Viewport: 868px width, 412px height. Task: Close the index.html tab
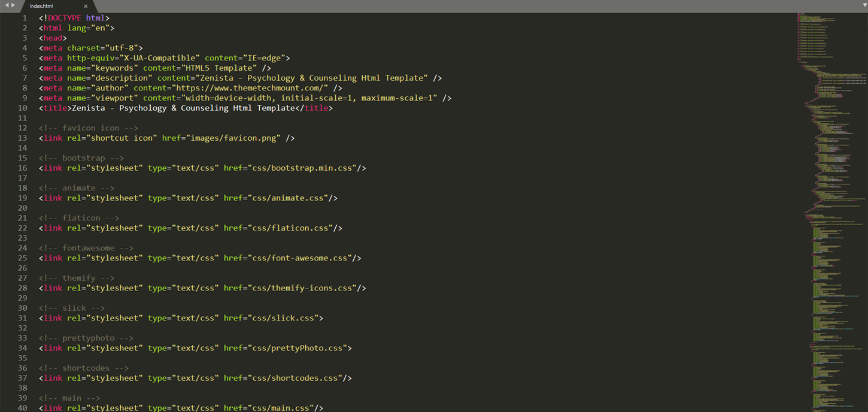pyautogui.click(x=86, y=6)
